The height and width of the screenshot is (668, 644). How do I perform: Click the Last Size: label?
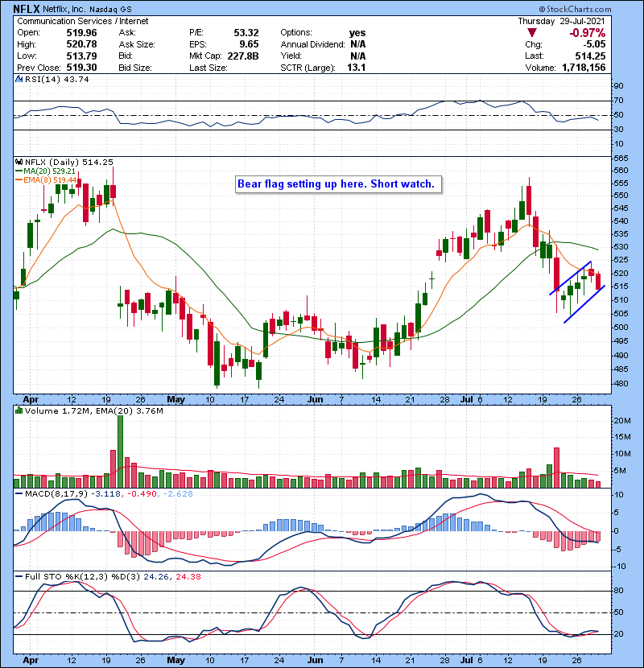point(208,68)
